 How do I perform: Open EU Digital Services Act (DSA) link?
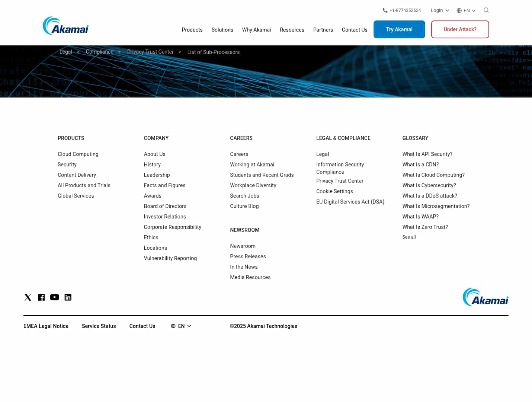[350, 202]
